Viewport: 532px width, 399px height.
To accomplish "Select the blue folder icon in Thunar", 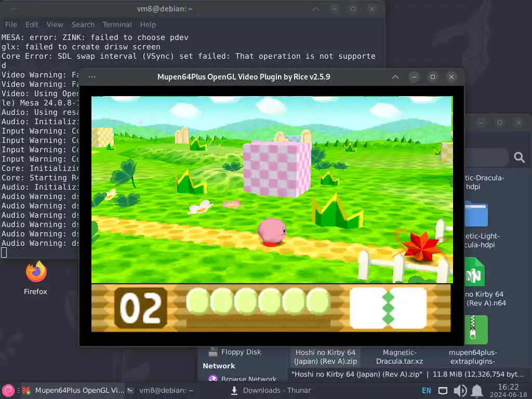I will [477, 214].
